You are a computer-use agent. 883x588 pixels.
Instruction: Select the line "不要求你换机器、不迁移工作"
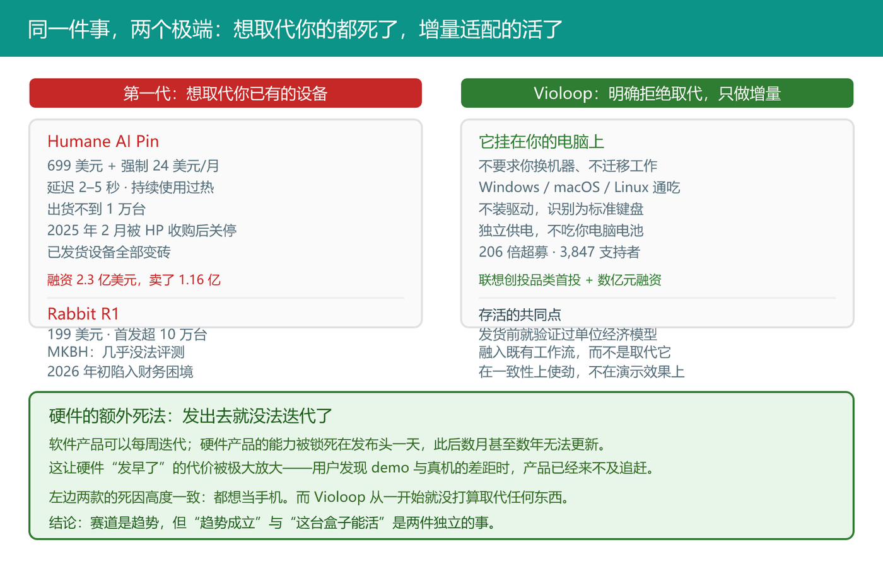coord(568,166)
